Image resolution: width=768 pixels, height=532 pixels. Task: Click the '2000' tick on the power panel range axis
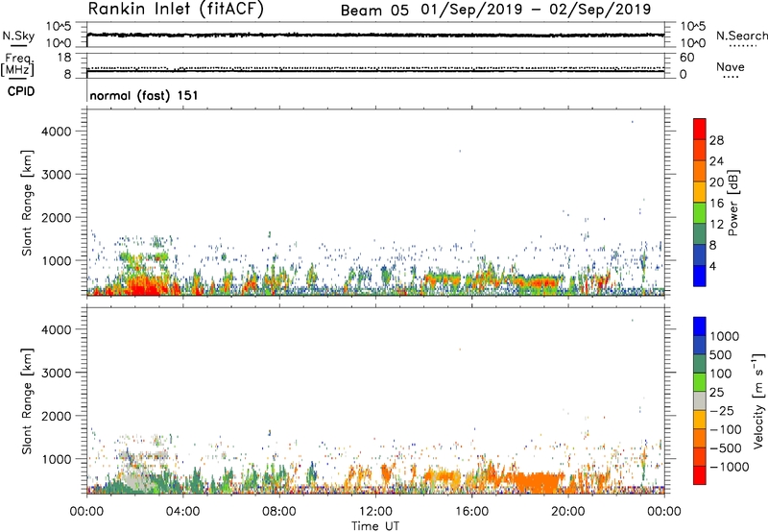[57, 217]
